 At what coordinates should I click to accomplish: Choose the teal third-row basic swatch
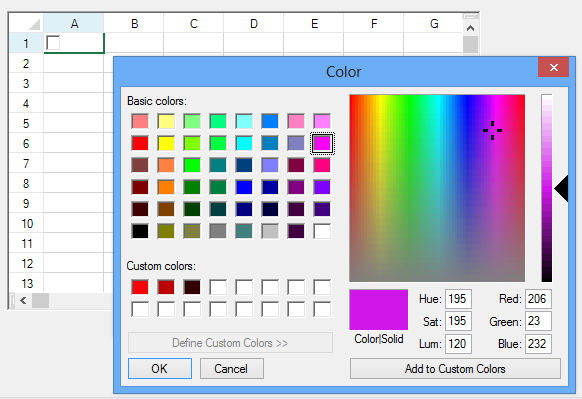(218, 165)
